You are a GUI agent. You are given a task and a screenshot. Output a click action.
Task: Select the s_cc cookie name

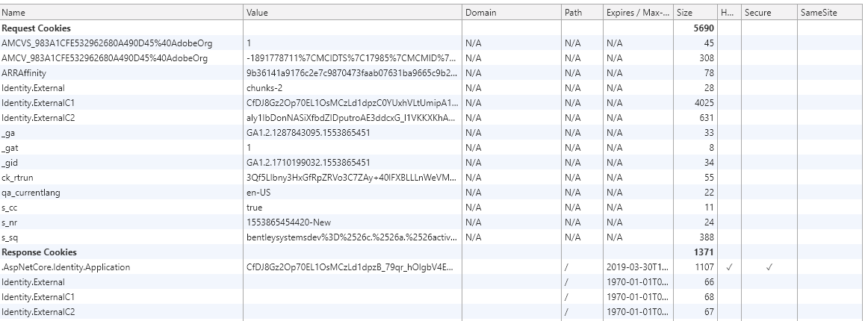(x=10, y=207)
